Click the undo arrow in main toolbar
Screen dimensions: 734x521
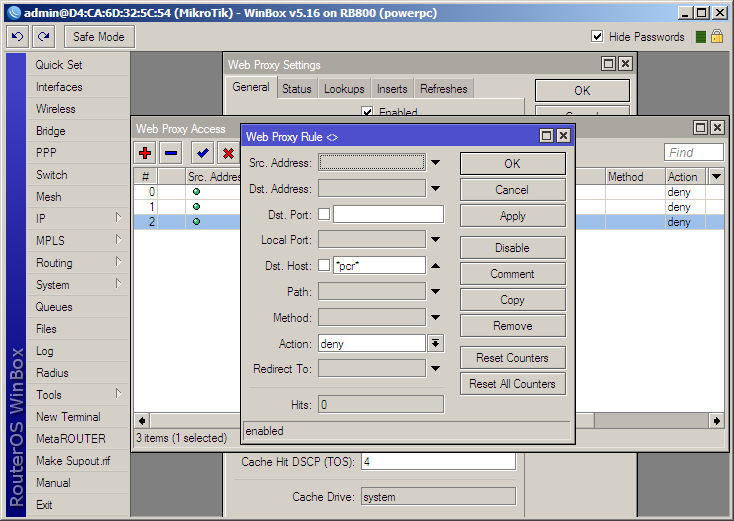tap(18, 37)
